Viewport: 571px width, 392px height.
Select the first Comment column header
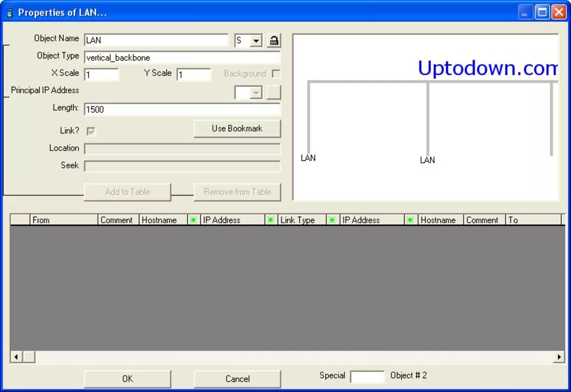coord(118,220)
